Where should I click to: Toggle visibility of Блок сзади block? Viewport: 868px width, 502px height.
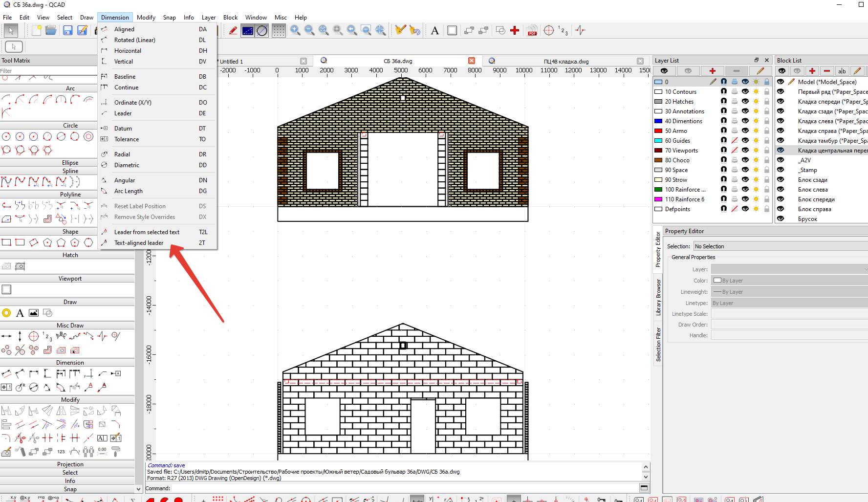(x=781, y=179)
